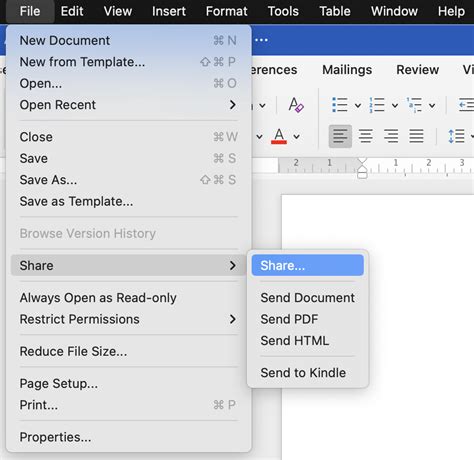
Task: Open the font color dropdown arrow
Action: coord(296,136)
